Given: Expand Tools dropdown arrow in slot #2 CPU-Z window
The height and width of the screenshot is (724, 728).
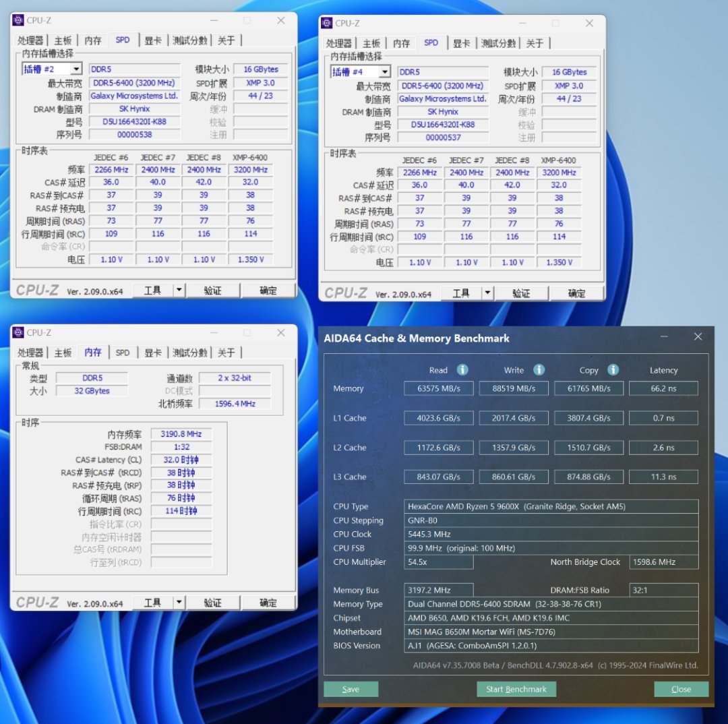Looking at the screenshot, I should coord(179,291).
